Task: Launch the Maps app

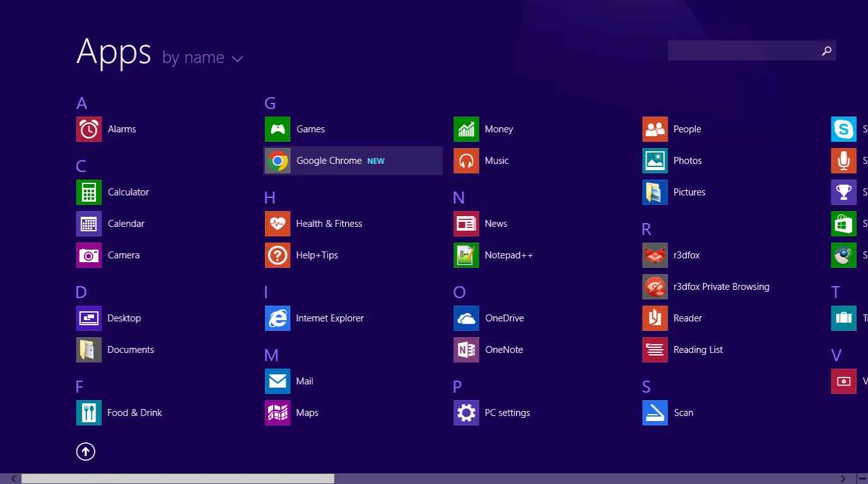Action: 291,413
